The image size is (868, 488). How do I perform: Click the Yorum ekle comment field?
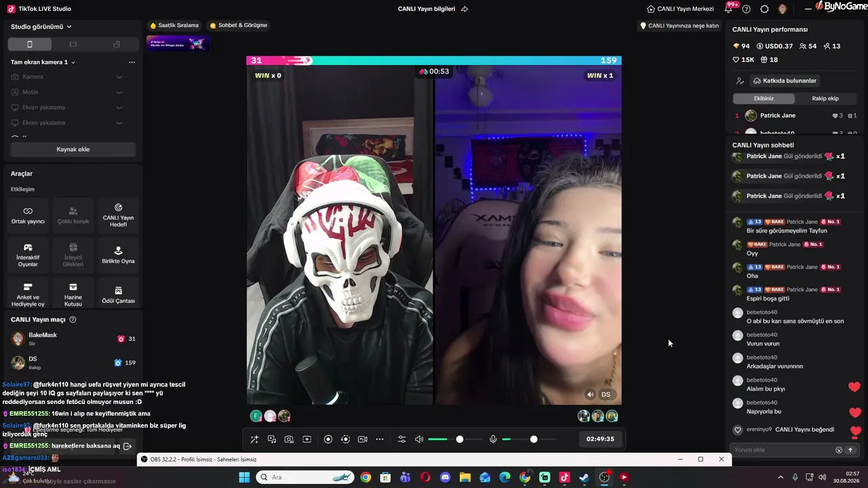(x=783, y=450)
